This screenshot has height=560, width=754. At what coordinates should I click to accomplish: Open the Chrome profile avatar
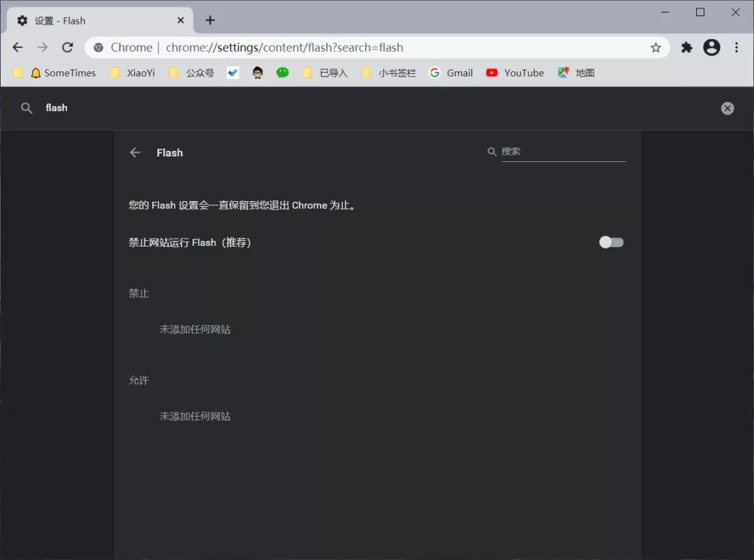pyautogui.click(x=711, y=47)
